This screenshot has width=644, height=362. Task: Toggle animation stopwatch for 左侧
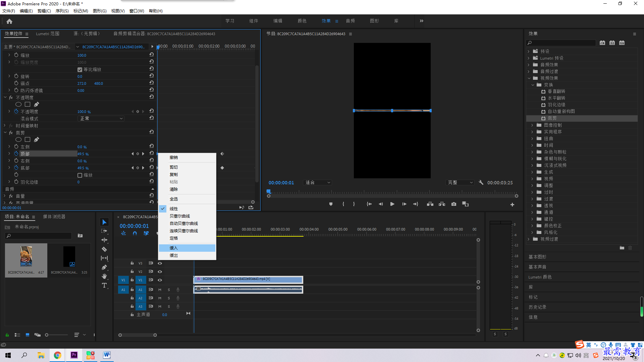click(x=16, y=146)
